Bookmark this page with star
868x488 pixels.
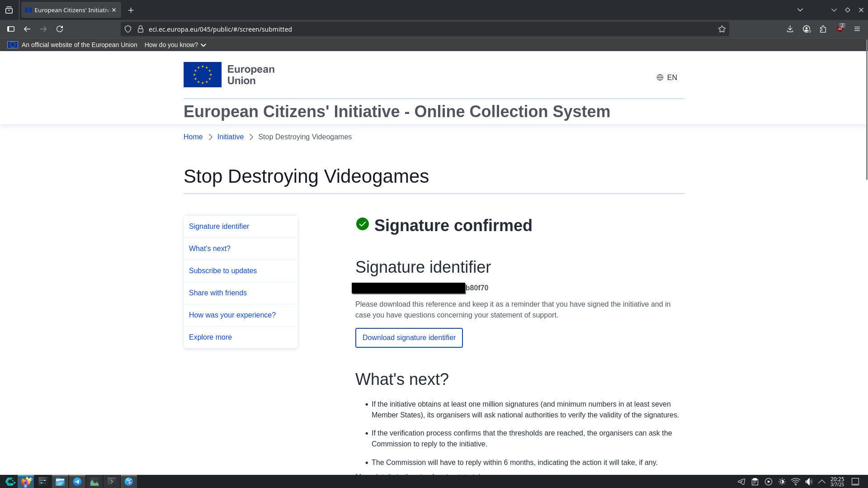pos(722,29)
